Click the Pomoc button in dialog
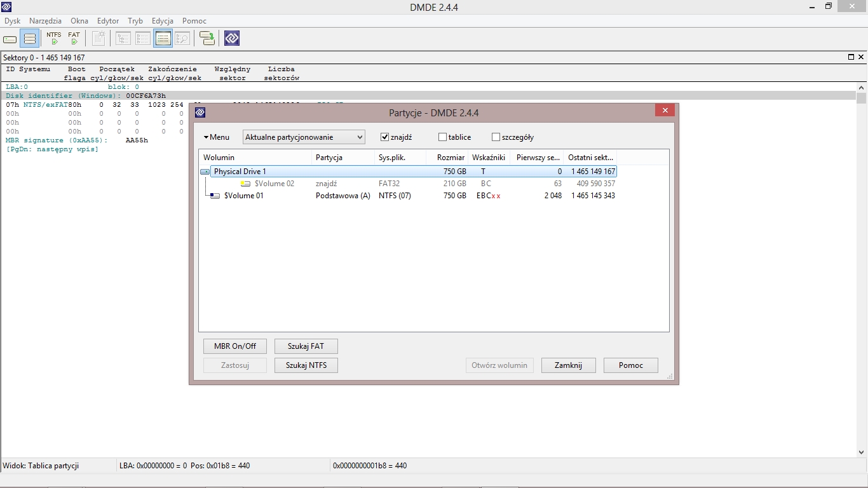The image size is (868, 488). pyautogui.click(x=631, y=365)
